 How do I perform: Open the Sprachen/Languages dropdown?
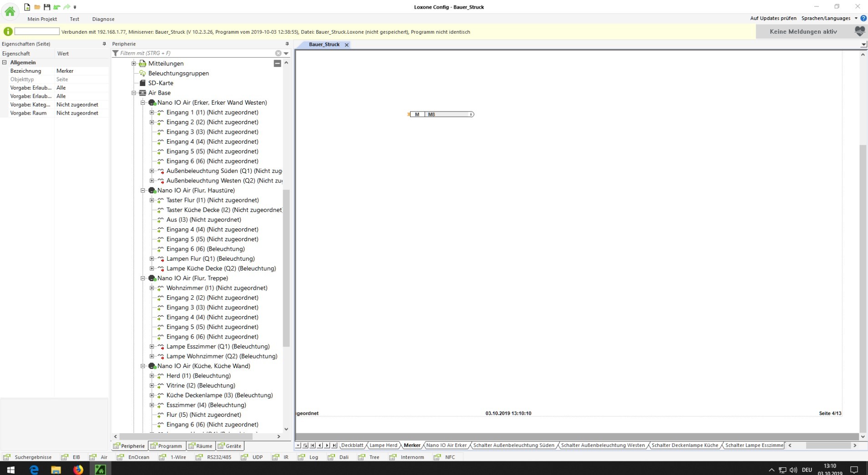tap(829, 18)
